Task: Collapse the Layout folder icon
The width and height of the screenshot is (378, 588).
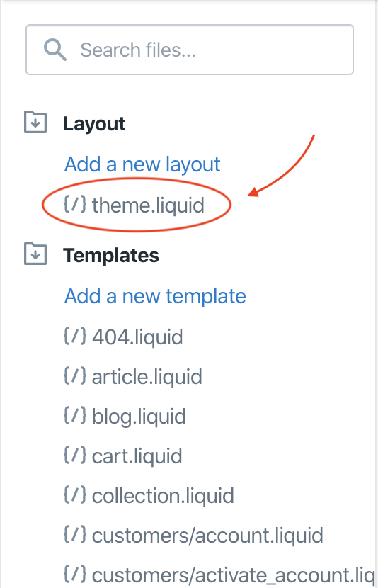Action: pos(35,123)
